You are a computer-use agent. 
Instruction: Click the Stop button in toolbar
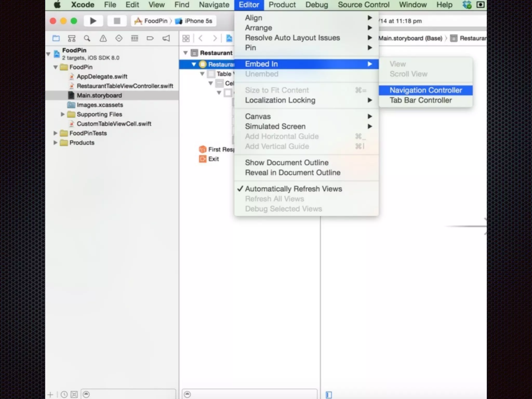coord(117,21)
